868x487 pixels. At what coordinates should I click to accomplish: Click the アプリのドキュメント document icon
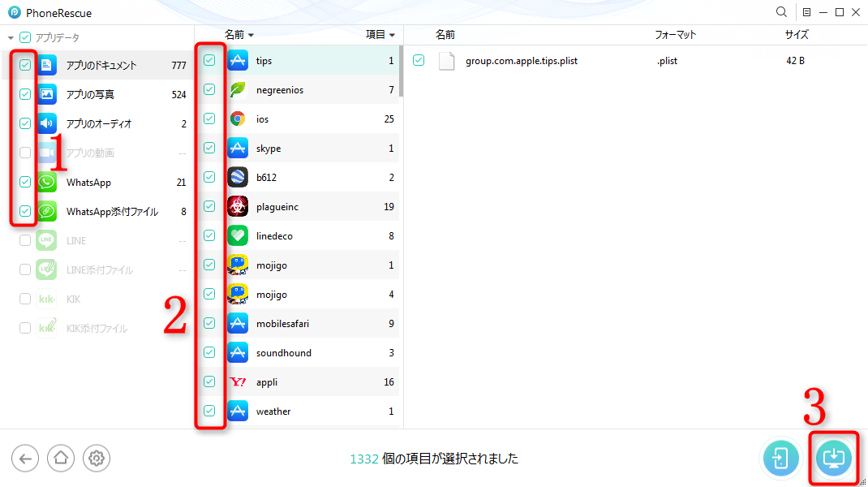(47, 65)
